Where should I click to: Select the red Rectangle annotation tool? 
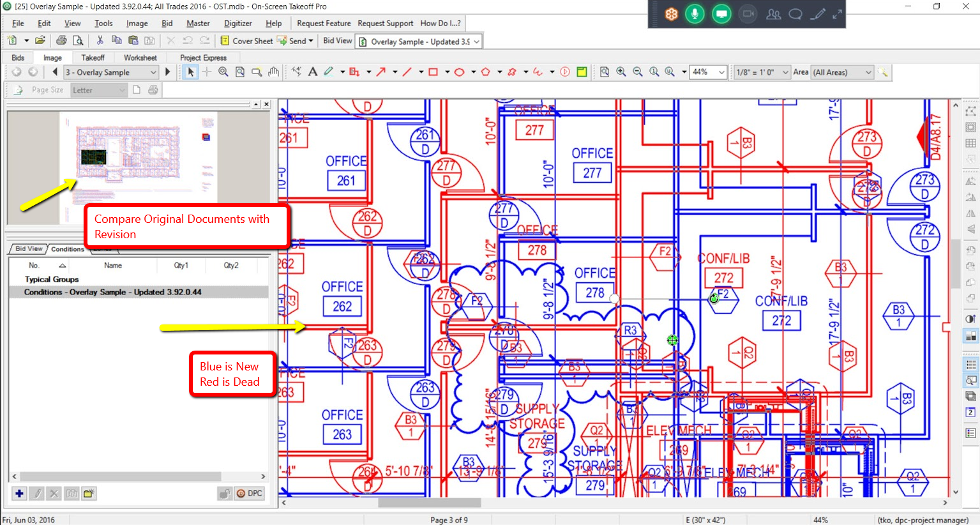(433, 72)
